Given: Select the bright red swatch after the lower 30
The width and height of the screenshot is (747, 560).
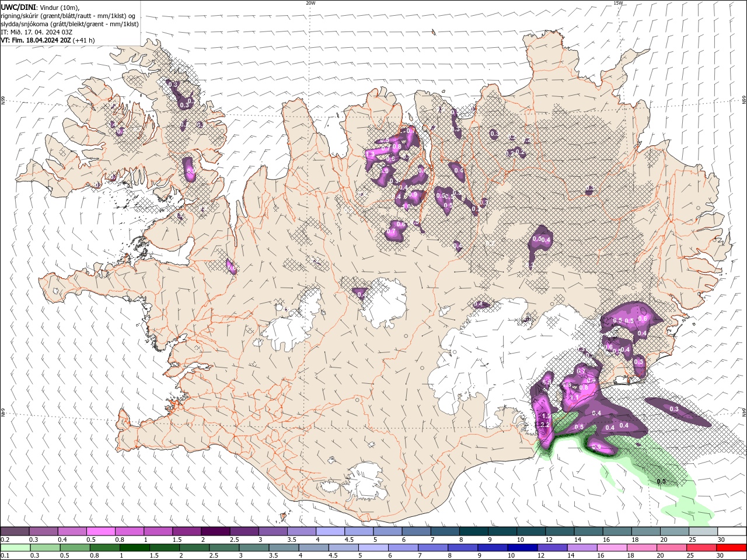Looking at the screenshot, I should (731, 548).
